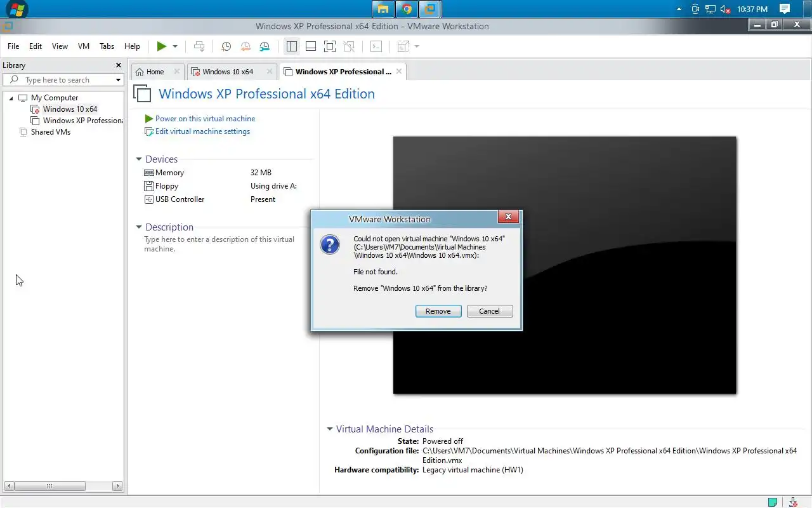
Task: Collapse the Devices section
Action: 139,159
